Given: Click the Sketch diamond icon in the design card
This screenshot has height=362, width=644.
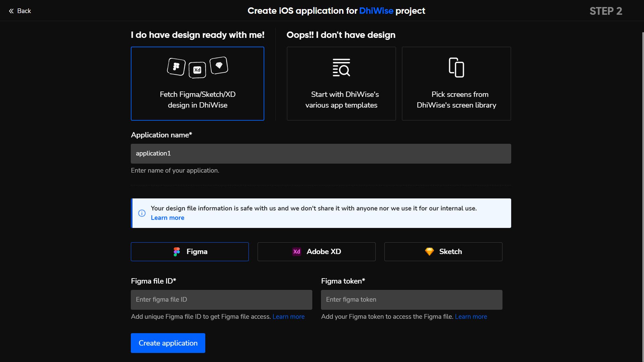Looking at the screenshot, I should coord(219,65).
